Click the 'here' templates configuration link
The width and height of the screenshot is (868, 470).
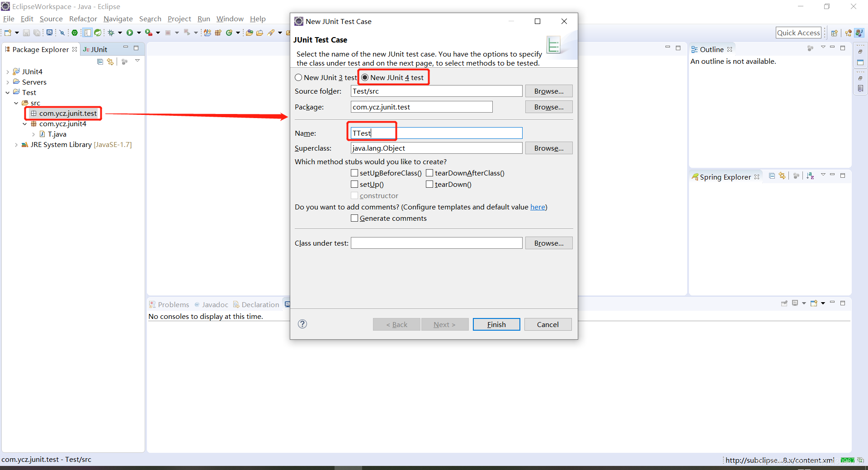pos(538,207)
